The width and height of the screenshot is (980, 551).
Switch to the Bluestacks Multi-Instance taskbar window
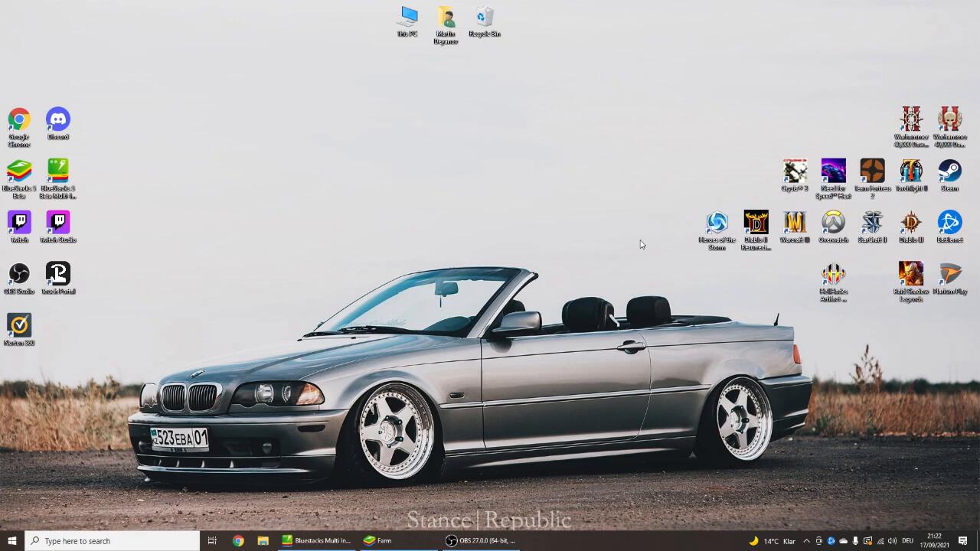tap(316, 541)
